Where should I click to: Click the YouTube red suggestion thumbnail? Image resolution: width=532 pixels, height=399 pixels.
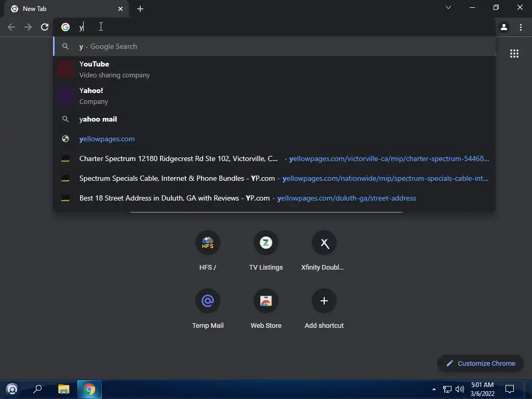[65, 69]
